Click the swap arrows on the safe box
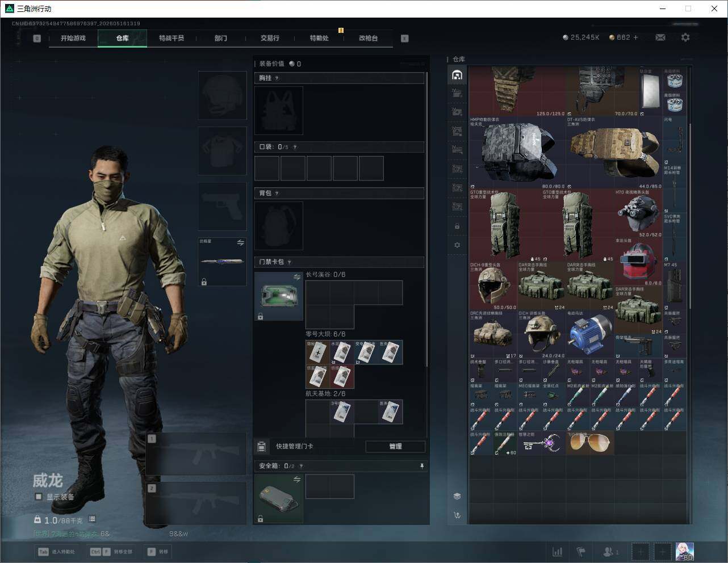Viewport: 728px width, 563px height. point(296,480)
